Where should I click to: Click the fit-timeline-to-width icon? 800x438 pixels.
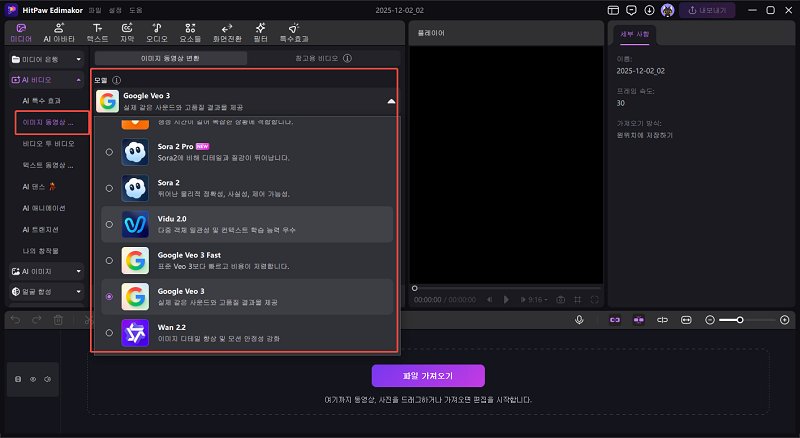686,320
